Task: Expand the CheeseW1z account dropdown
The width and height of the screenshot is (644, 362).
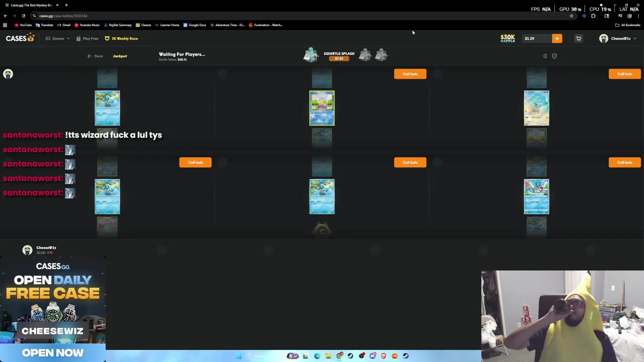Action: tap(634, 39)
